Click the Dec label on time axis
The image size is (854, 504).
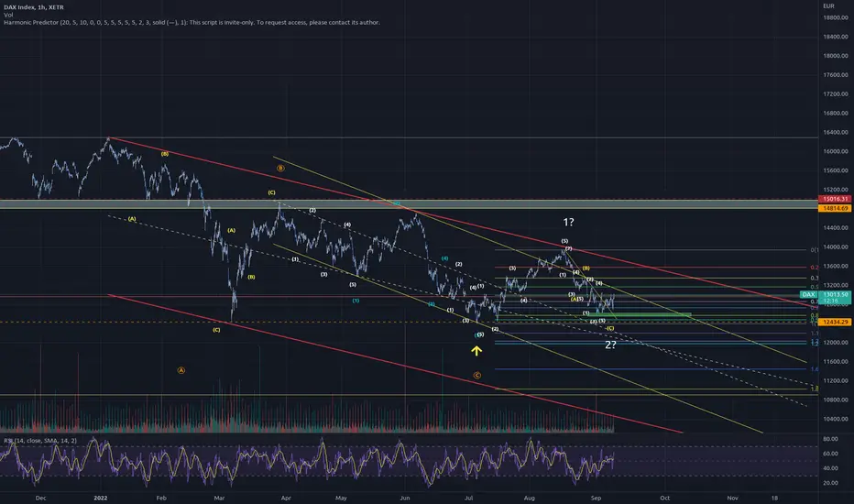(40, 498)
